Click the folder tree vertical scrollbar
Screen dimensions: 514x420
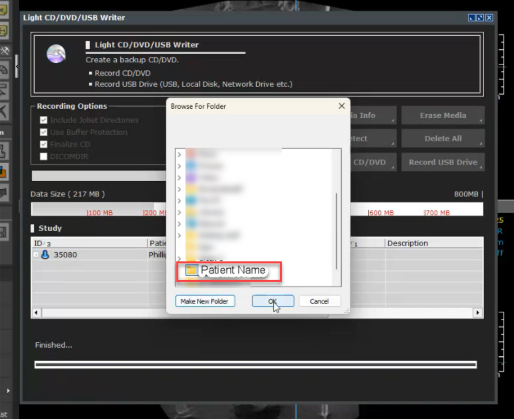coord(336,231)
